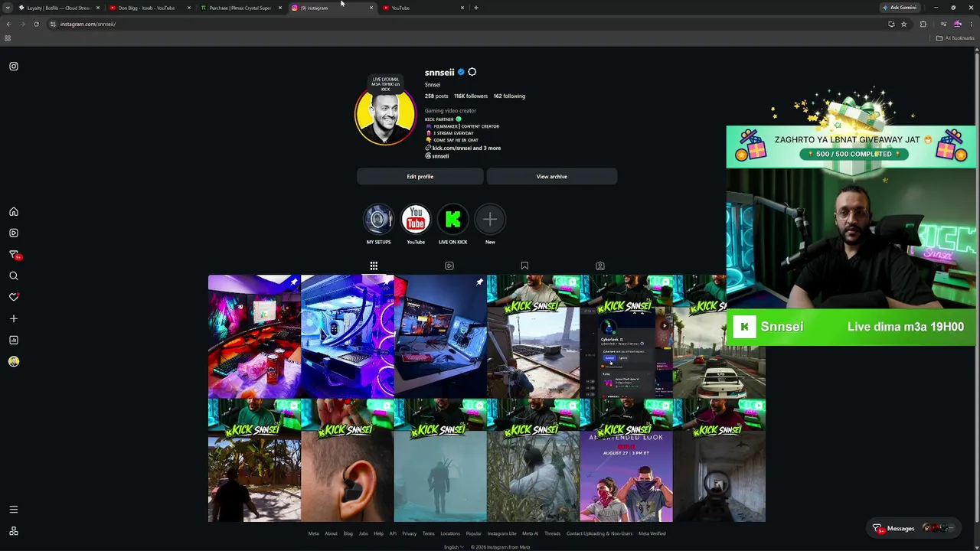
Task: View the 116K followers list
Action: (x=471, y=96)
